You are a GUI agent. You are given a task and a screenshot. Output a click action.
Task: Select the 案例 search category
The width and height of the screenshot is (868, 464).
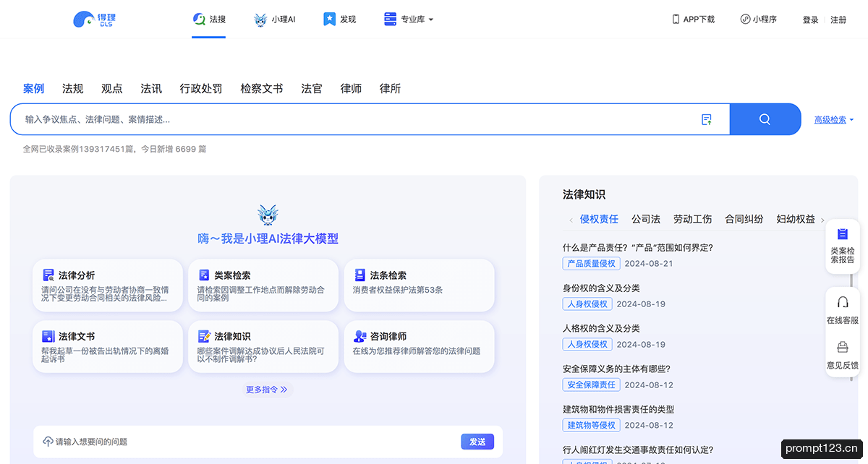click(33, 89)
